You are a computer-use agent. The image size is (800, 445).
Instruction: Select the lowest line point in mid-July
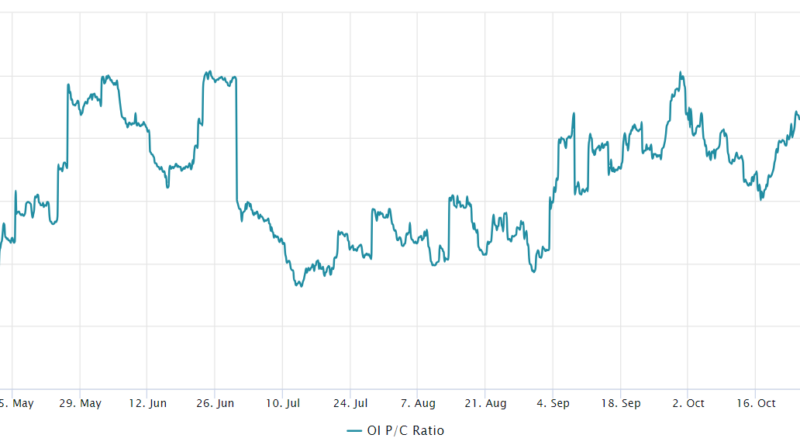(x=297, y=286)
